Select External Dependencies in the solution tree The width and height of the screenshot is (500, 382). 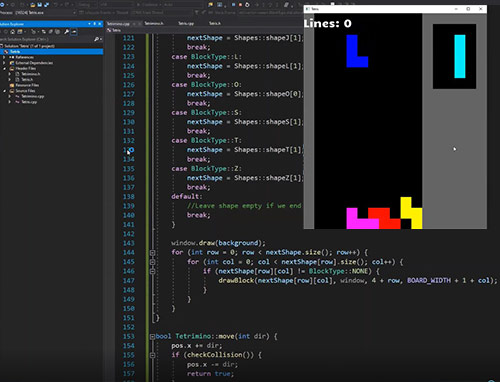34,63
